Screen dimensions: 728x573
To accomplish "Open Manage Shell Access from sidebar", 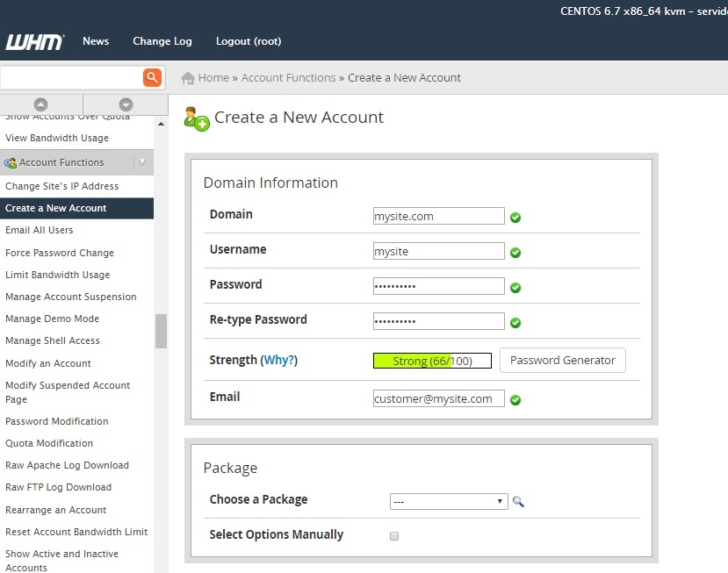I will pyautogui.click(x=53, y=340).
